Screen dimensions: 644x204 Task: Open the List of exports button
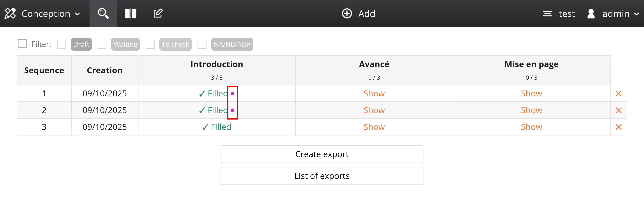pos(322,176)
